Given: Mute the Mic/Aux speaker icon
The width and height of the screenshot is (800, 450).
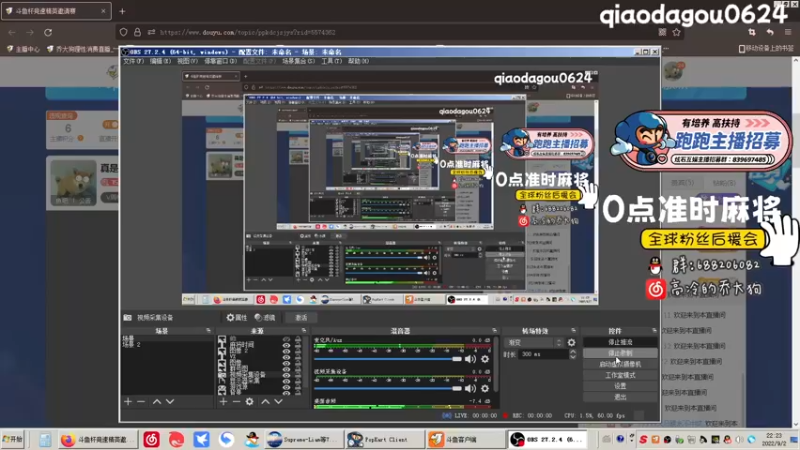Looking at the screenshot, I should coord(470,359).
